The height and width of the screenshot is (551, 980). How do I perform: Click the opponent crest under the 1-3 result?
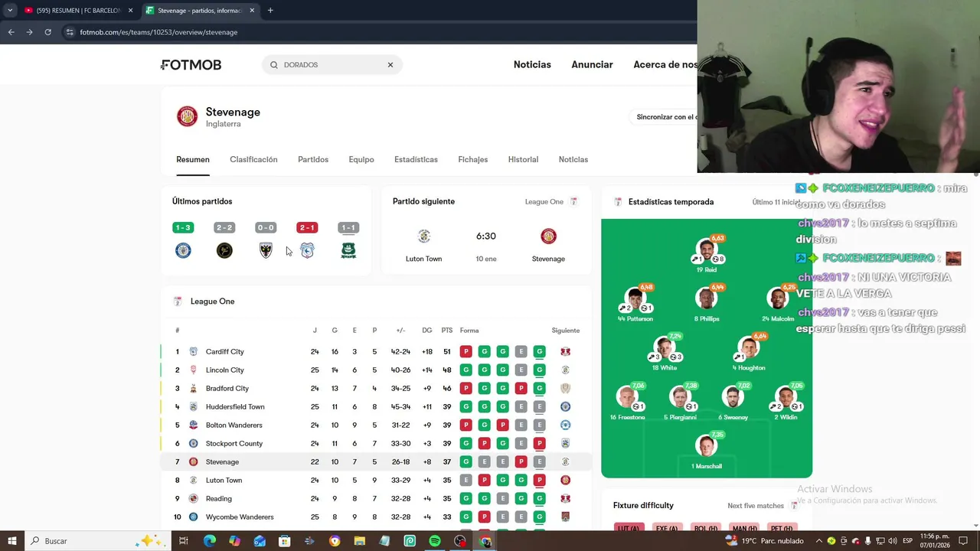(x=183, y=250)
